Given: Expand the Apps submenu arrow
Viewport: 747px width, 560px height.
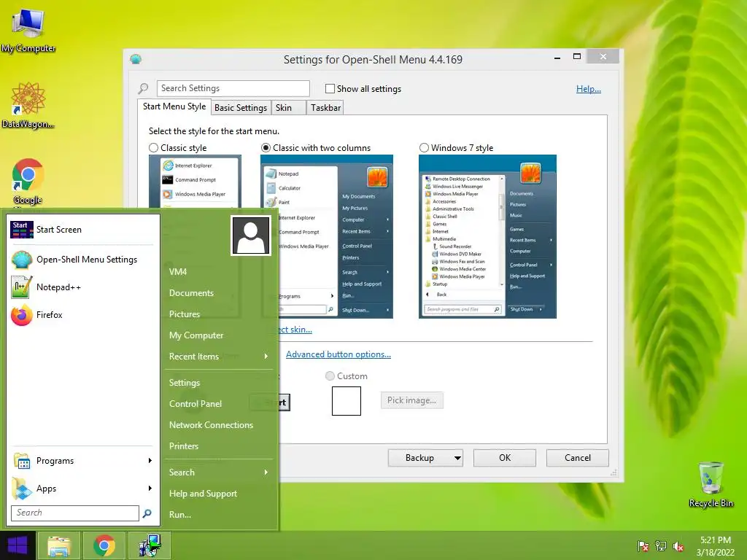Looking at the screenshot, I should coord(150,488).
